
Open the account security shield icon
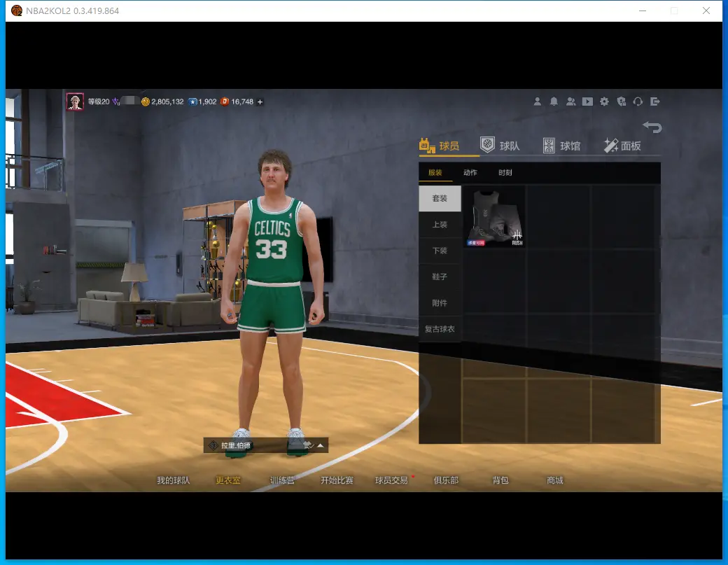coord(621,102)
